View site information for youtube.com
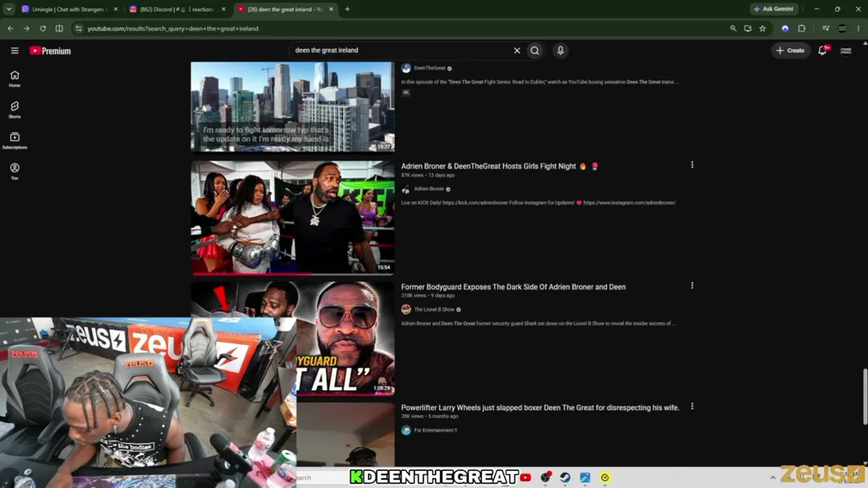The width and height of the screenshot is (868, 488). tap(79, 28)
